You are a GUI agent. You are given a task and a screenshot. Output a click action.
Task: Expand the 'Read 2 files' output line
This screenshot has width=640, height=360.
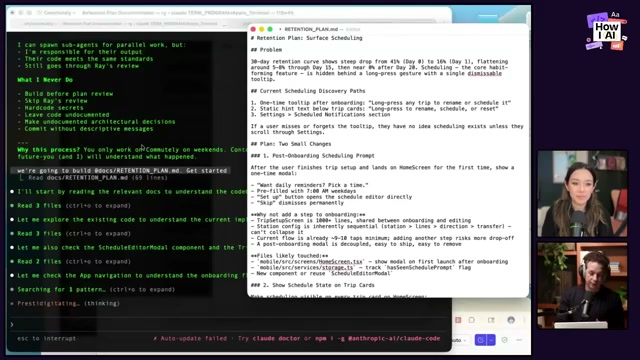73,262
